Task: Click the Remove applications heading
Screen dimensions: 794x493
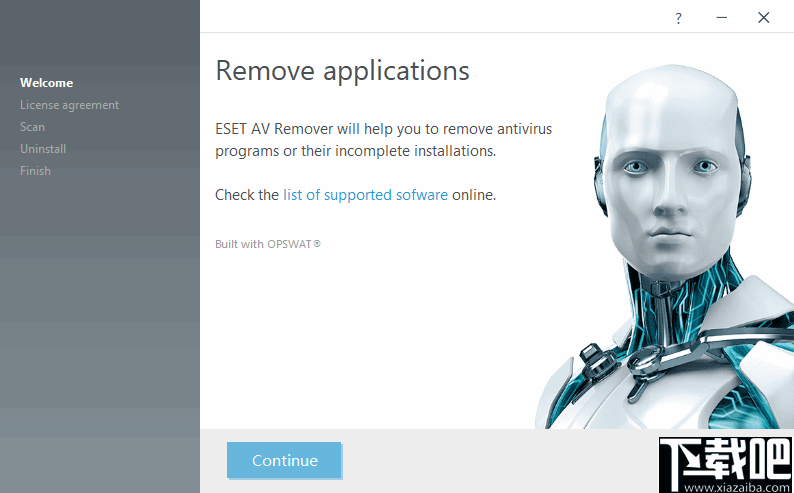Action: pos(342,71)
